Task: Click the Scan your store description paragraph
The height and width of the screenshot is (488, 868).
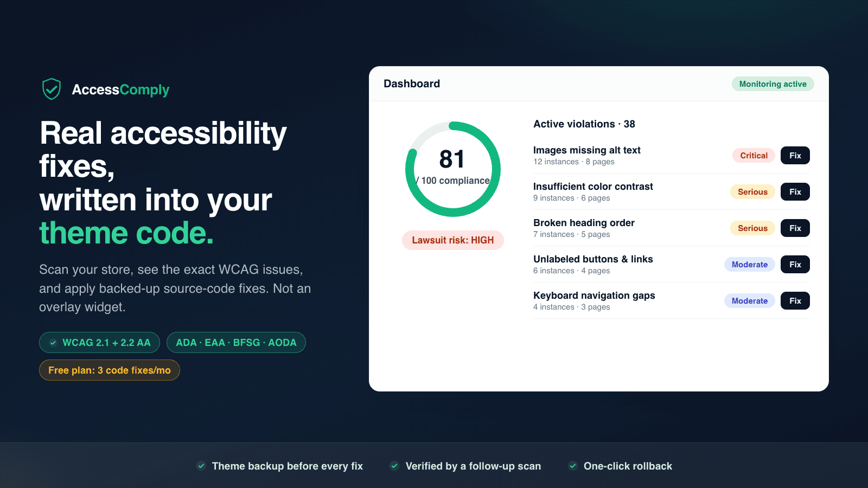Action: [175, 288]
